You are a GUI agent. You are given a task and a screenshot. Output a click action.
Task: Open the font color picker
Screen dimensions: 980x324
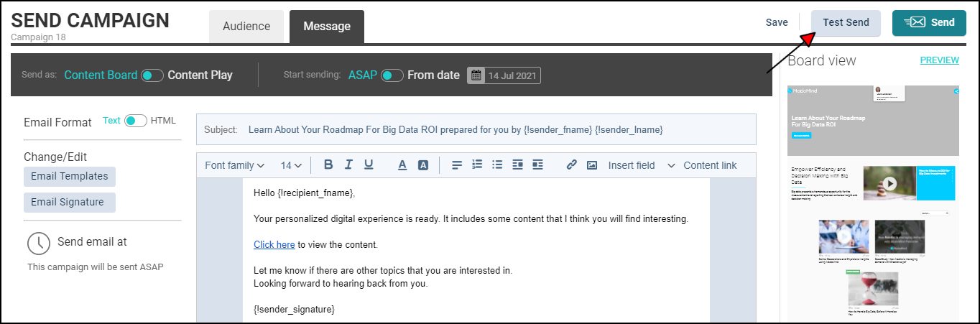[402, 165]
